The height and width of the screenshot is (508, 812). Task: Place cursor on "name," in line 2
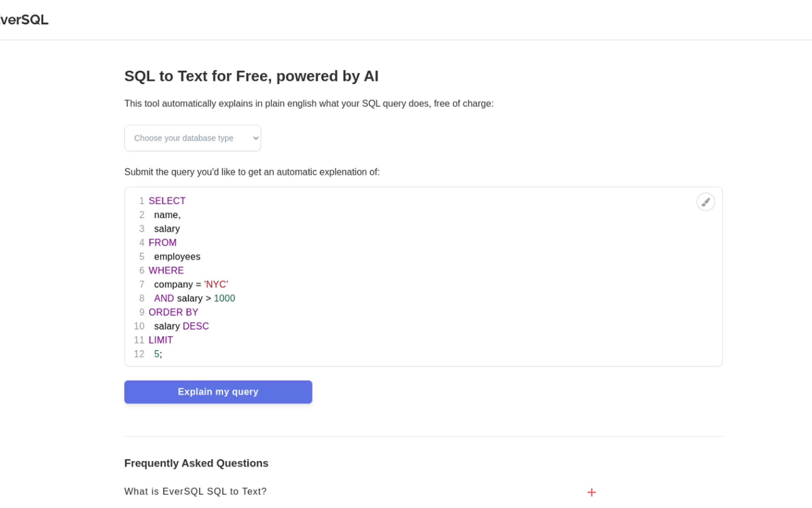(x=167, y=215)
